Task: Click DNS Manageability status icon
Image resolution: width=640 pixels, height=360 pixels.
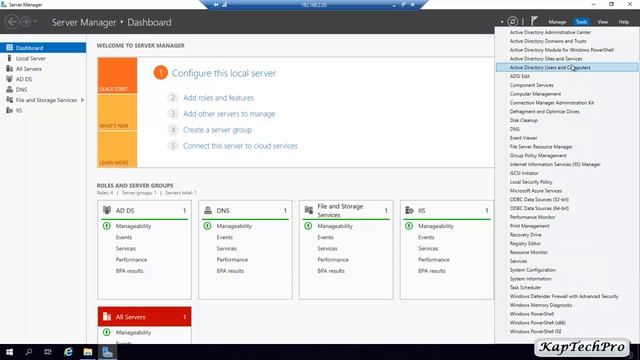Action: [207, 226]
